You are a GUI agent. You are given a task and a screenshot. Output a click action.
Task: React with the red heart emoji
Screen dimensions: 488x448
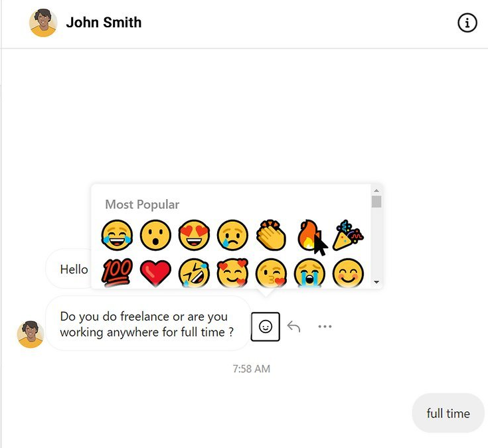click(x=155, y=273)
